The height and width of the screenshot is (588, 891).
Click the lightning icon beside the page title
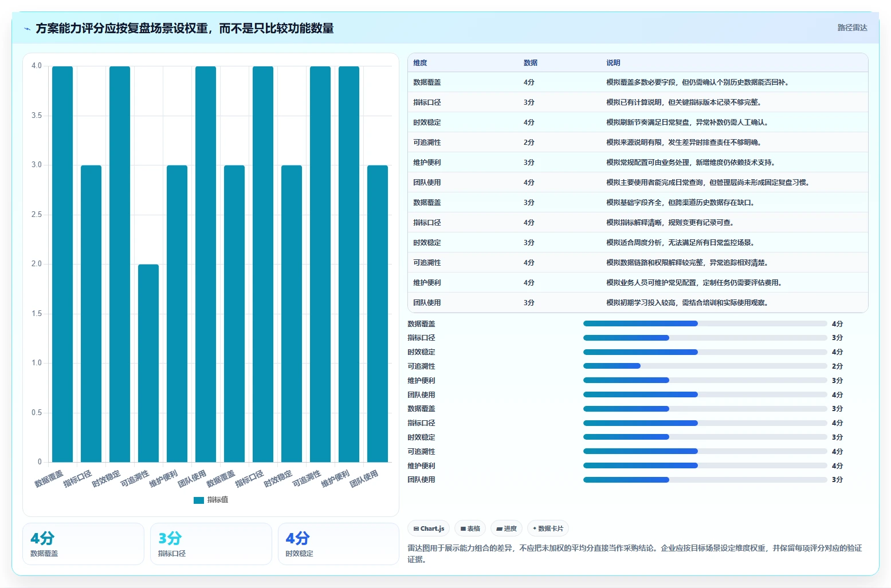click(x=27, y=29)
